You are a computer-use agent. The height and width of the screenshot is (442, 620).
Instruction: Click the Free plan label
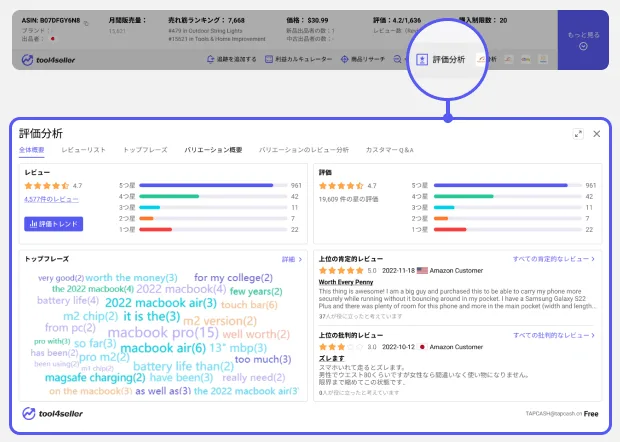point(591,414)
